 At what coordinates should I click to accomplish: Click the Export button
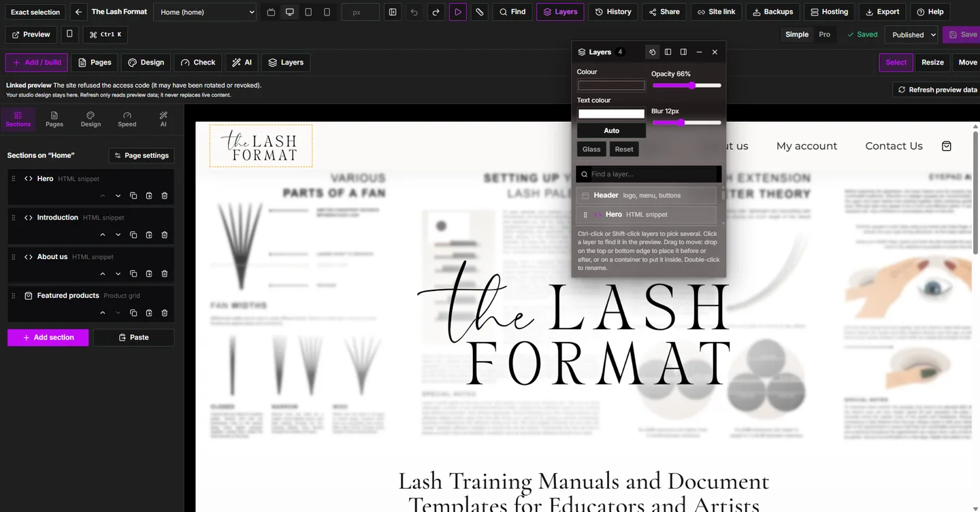pyautogui.click(x=883, y=12)
